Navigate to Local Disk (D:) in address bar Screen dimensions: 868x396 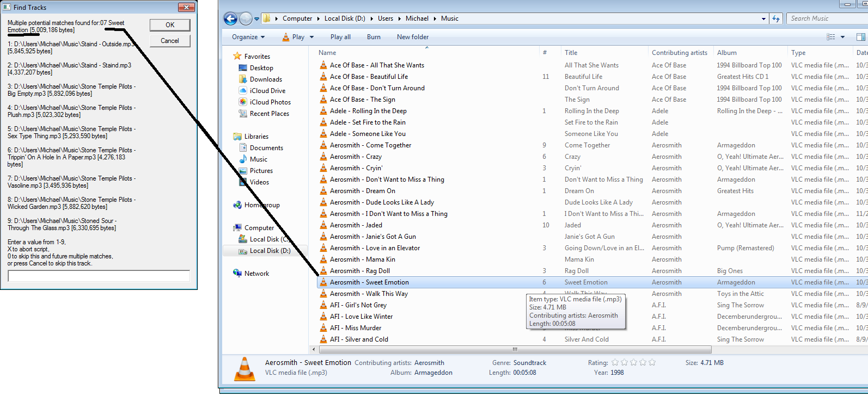(x=345, y=18)
